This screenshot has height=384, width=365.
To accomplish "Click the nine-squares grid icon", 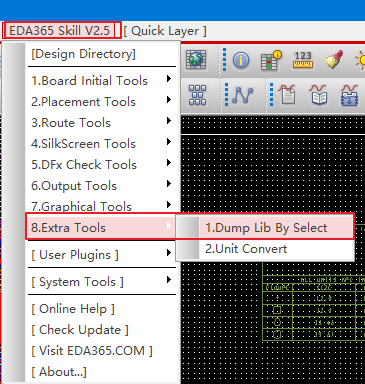I will [197, 95].
